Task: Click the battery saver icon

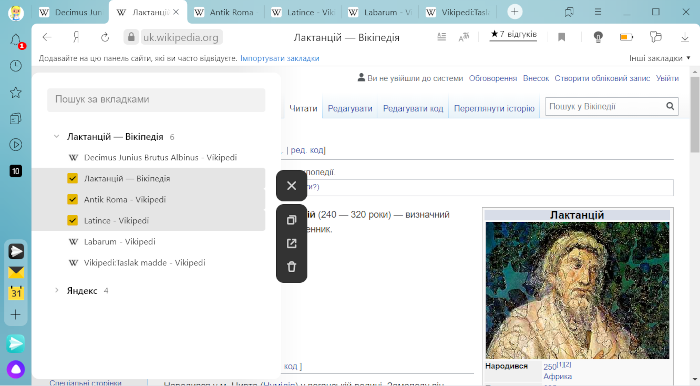Action: click(x=626, y=37)
